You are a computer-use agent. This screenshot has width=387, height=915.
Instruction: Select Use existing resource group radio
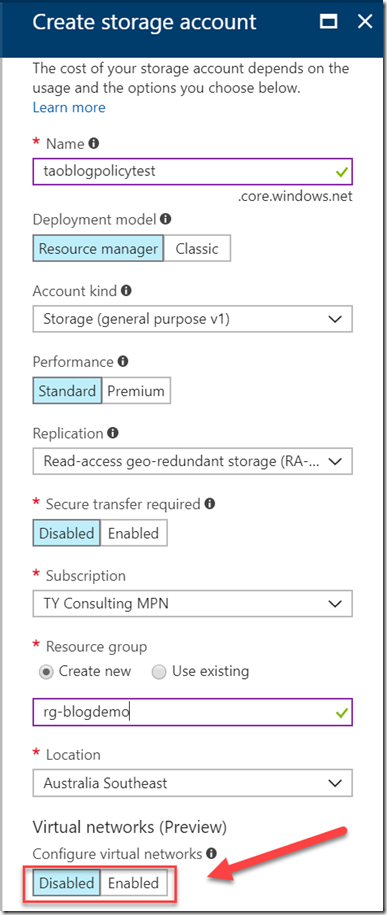(158, 672)
